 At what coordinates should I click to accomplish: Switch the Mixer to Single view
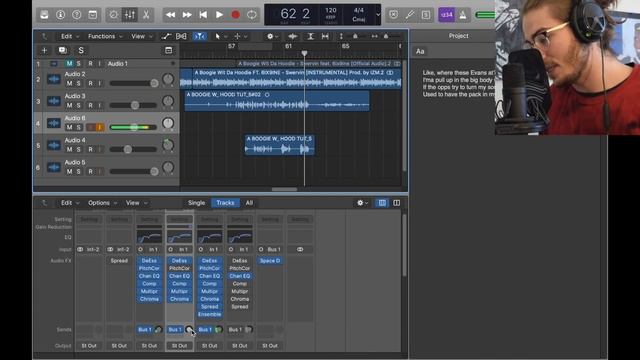click(196, 203)
